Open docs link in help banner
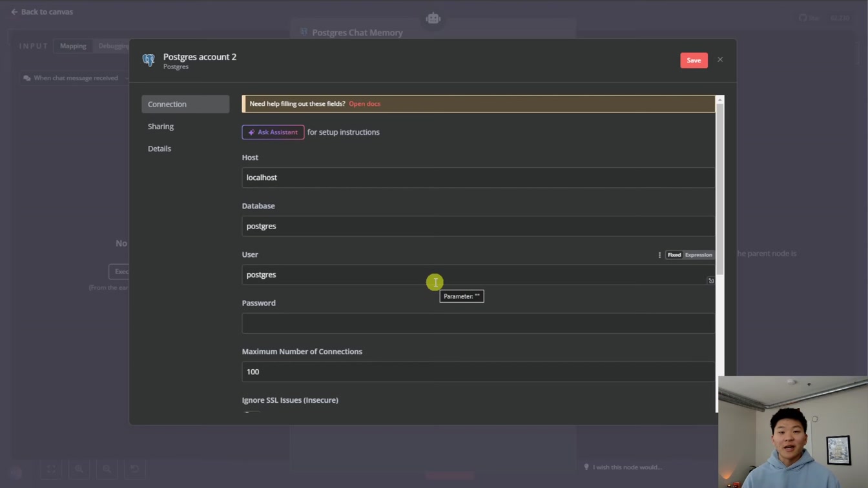The height and width of the screenshot is (488, 868). pos(364,104)
